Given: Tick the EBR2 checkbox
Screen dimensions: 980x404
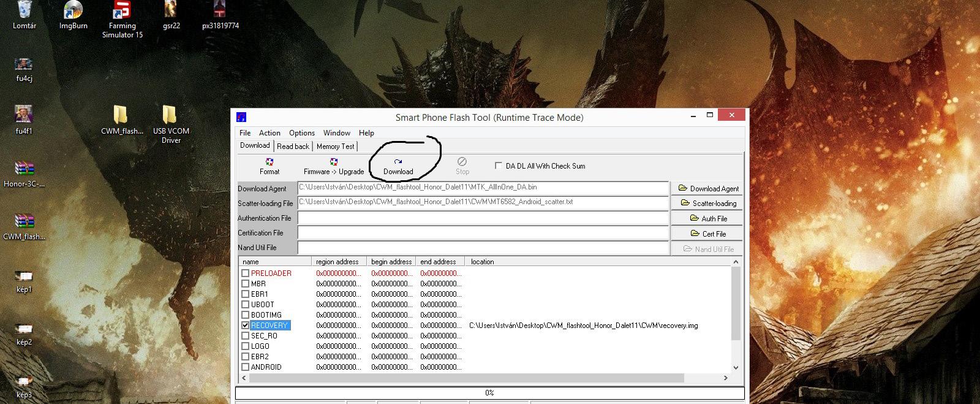Looking at the screenshot, I should 246,357.
